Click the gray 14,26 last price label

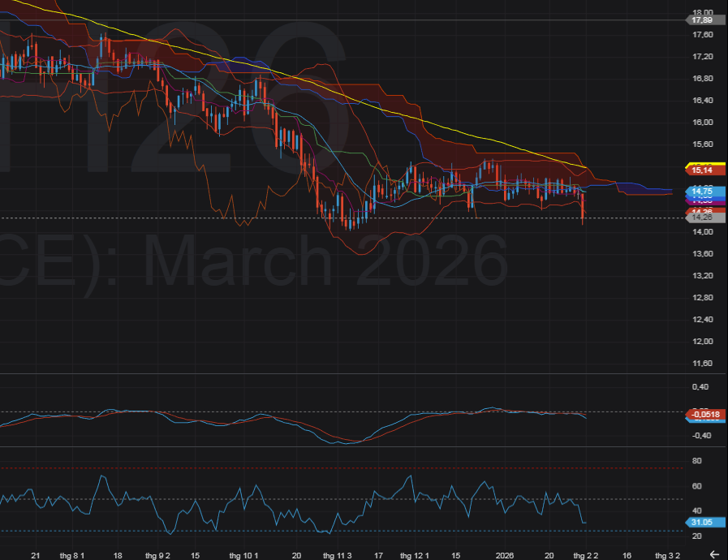(x=703, y=218)
